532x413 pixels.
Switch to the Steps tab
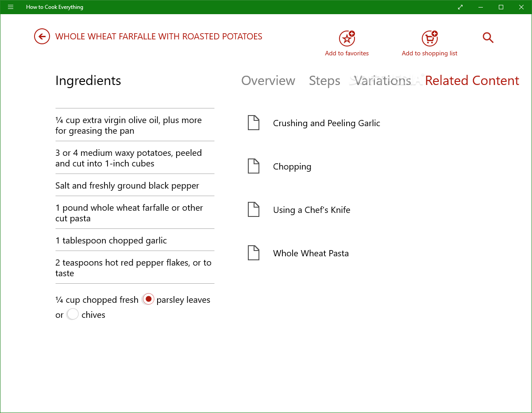click(x=324, y=81)
